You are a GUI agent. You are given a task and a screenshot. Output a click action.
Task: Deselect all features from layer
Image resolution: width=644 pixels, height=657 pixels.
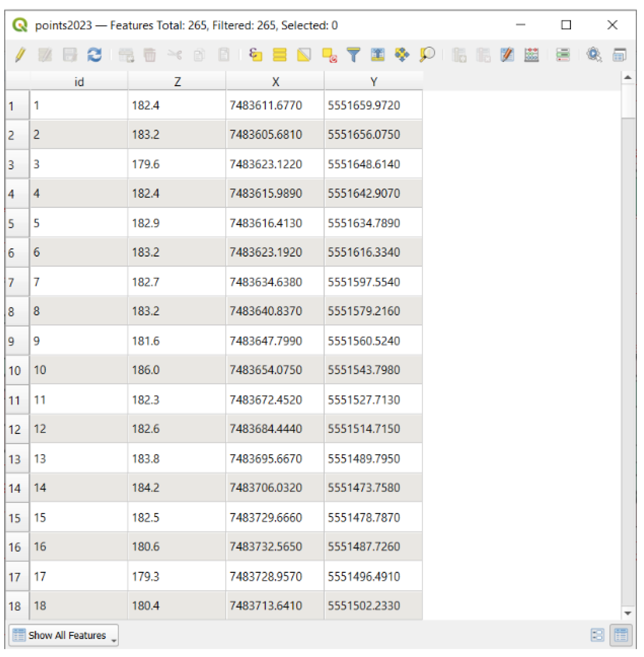pos(329,55)
